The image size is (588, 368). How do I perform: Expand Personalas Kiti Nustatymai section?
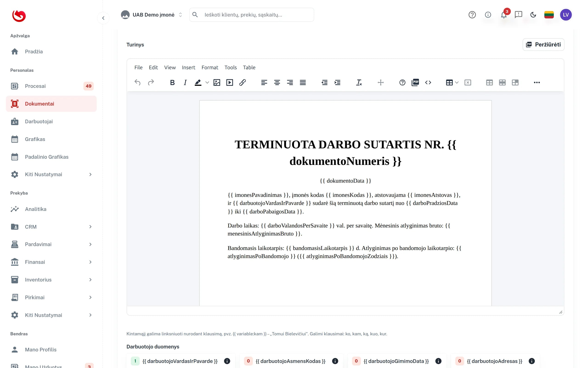tap(51, 175)
